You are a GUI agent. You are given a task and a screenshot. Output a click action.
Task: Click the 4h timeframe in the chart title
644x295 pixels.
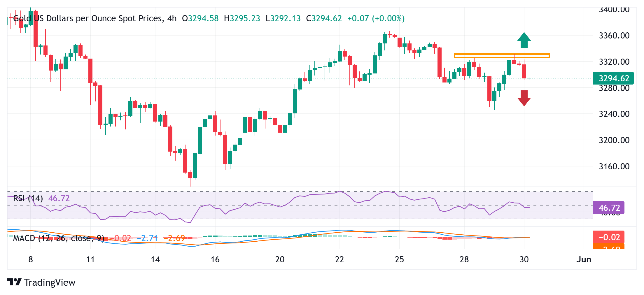point(172,18)
